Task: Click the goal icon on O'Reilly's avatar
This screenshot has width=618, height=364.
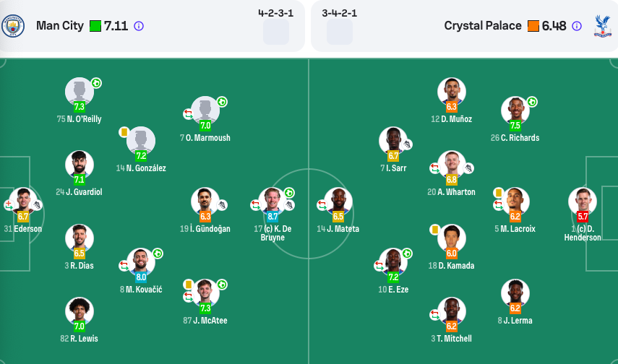Action: [96, 83]
